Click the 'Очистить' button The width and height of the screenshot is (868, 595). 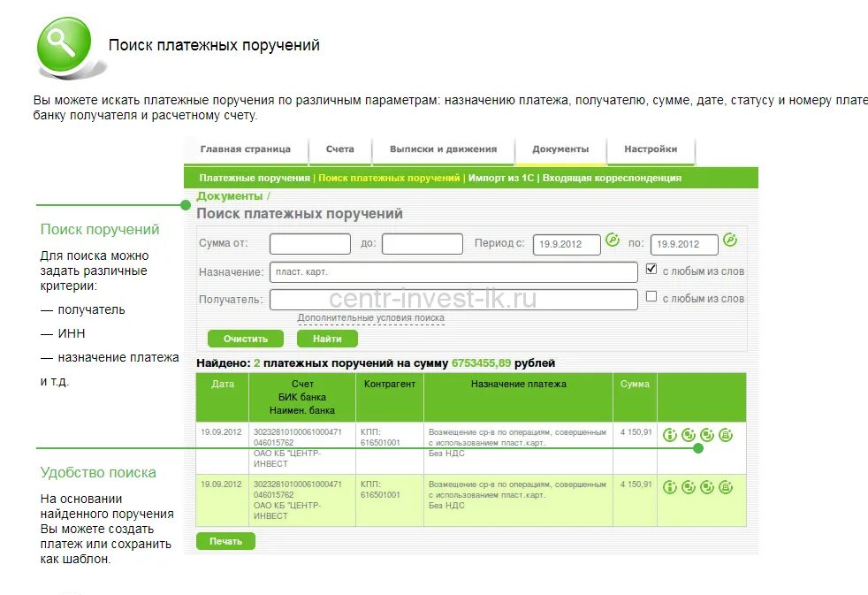pos(246,339)
